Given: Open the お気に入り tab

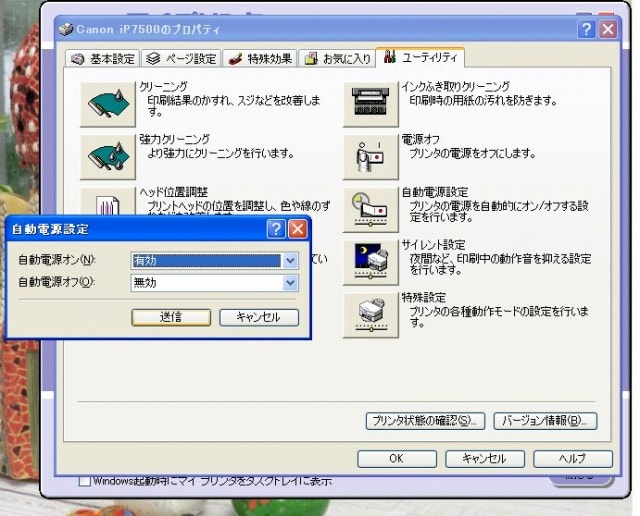Looking at the screenshot, I should point(336,58).
